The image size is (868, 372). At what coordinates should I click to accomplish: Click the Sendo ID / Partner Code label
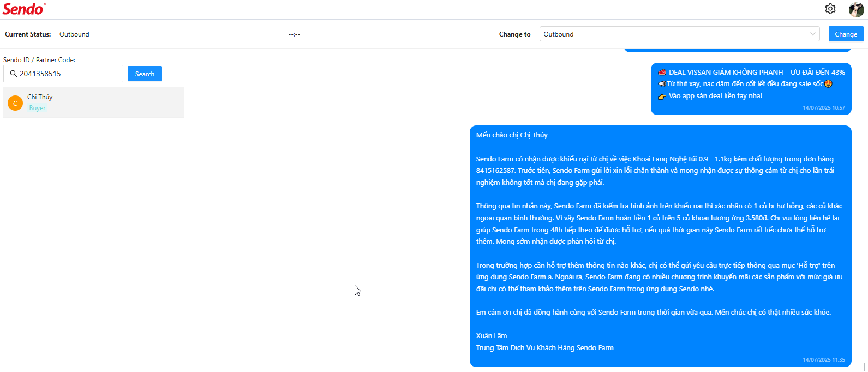coord(39,60)
